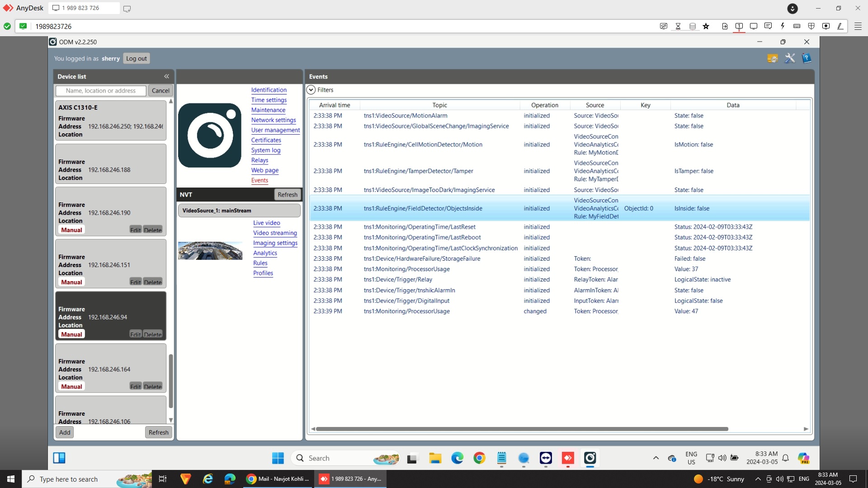The image size is (868, 488).
Task: Open the tools wrench-and-screwdriver icon
Action: point(789,58)
